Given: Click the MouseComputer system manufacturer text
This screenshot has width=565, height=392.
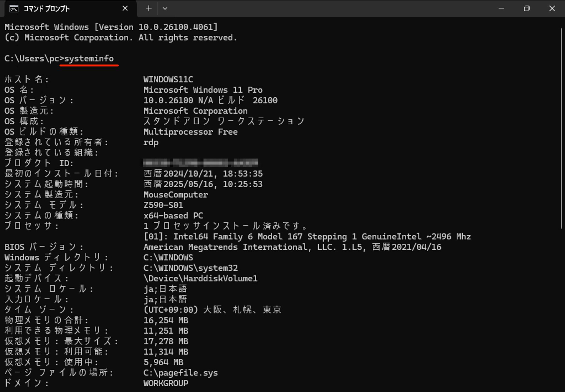Looking at the screenshot, I should coord(175,194).
